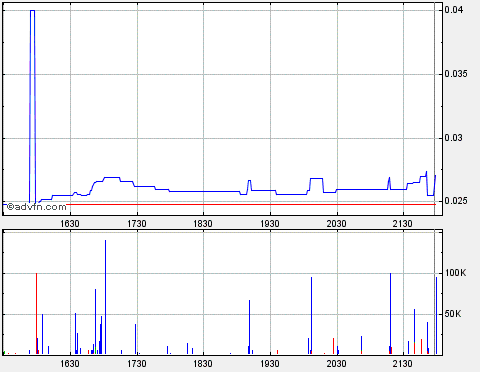Pick the 1830 label under the volume chart
Image resolution: width=480 pixels, height=372 pixels.
203,363
